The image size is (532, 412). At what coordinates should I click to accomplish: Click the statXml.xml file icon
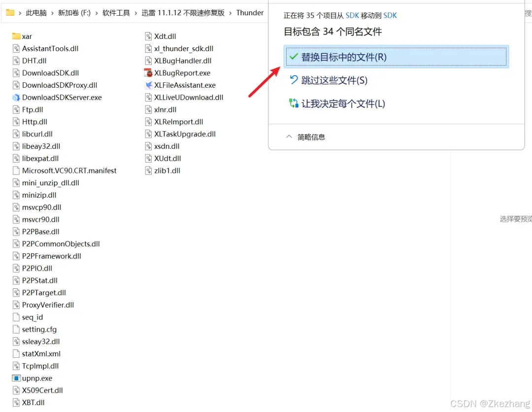16,354
